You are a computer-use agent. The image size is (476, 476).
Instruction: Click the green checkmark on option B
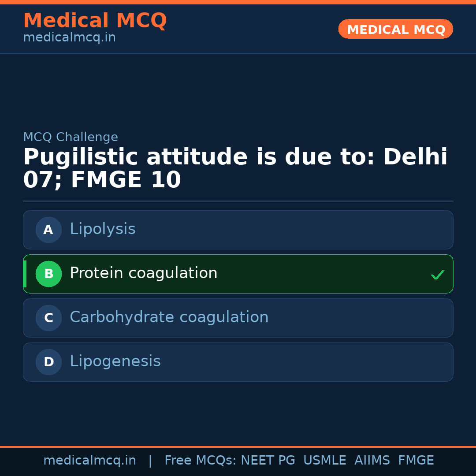click(x=438, y=275)
